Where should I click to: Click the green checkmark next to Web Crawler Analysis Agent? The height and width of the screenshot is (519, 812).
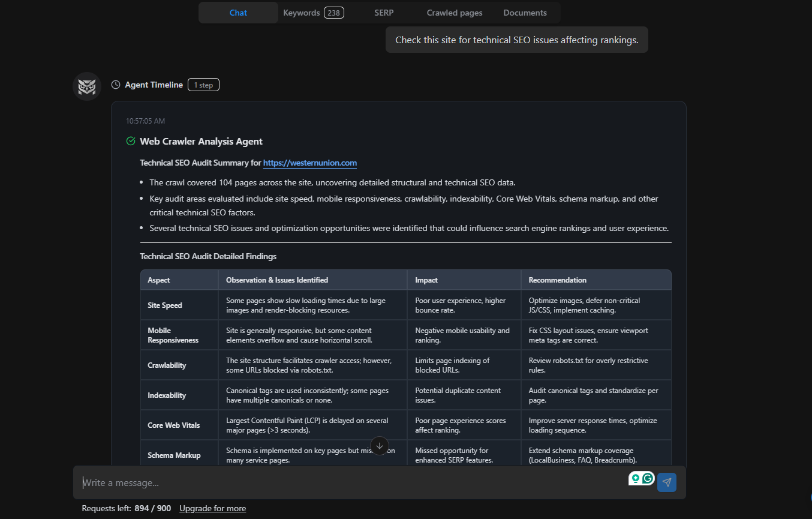(130, 141)
